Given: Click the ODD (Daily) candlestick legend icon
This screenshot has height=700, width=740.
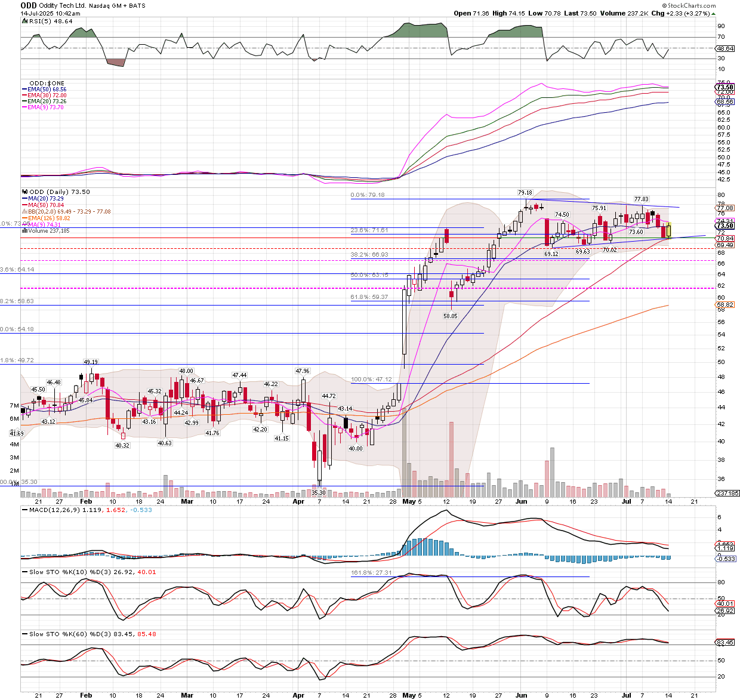Looking at the screenshot, I should [24, 192].
